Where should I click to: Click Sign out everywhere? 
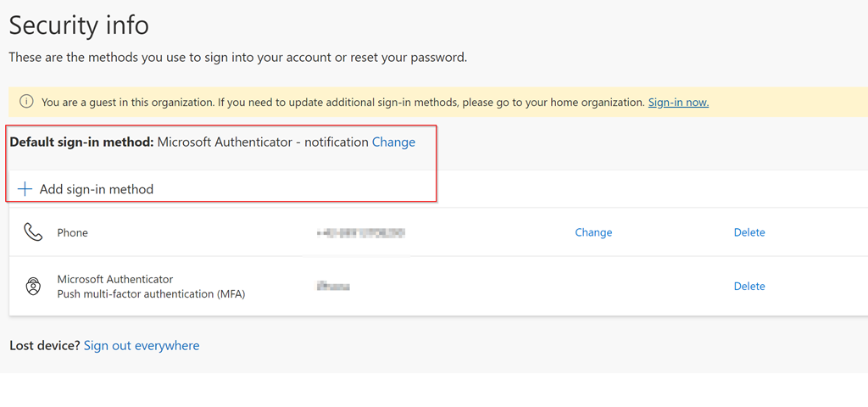pyautogui.click(x=142, y=346)
